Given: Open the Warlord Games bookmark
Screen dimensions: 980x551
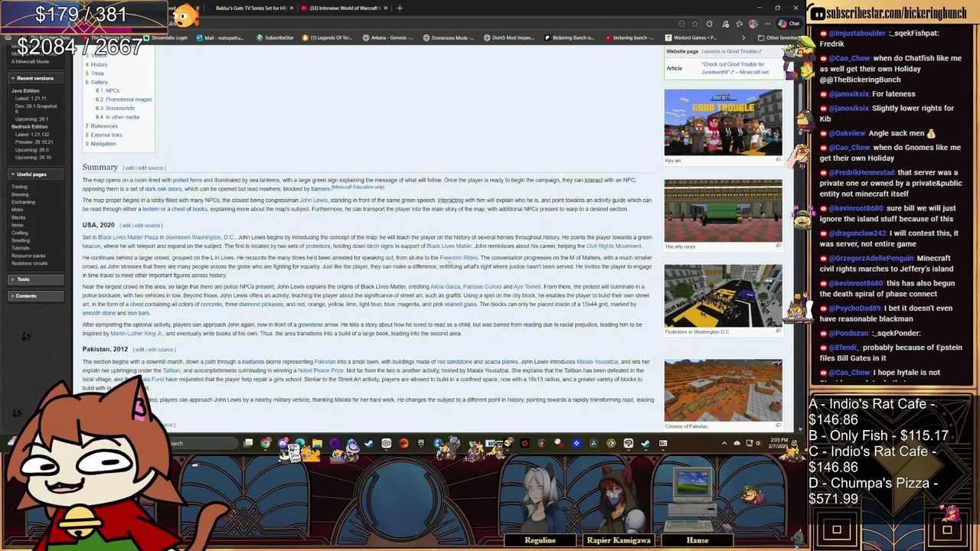Looking at the screenshot, I should (692, 37).
